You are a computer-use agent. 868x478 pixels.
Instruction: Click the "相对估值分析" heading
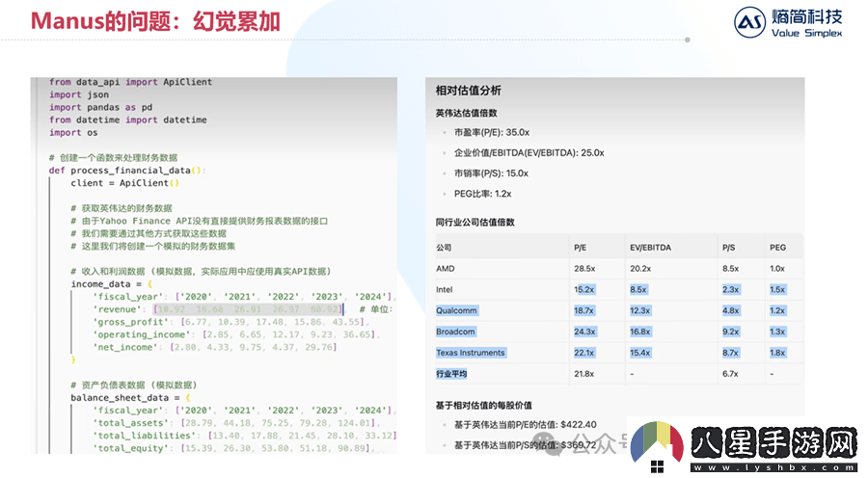tap(469, 91)
